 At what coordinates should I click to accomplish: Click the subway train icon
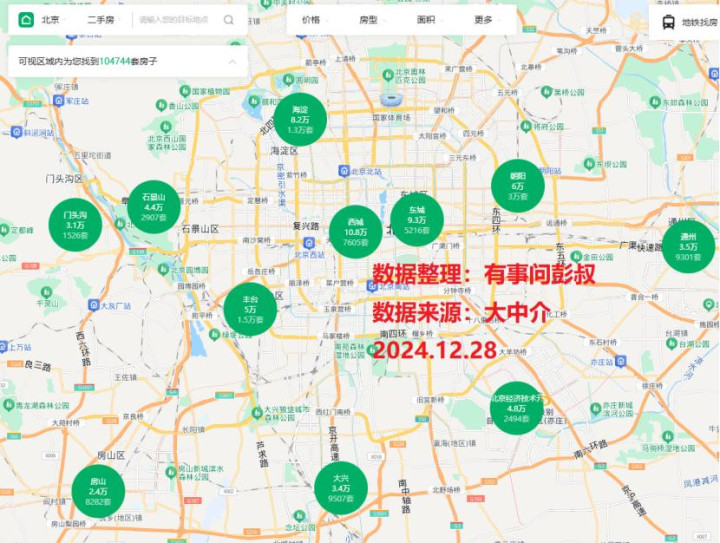668,22
